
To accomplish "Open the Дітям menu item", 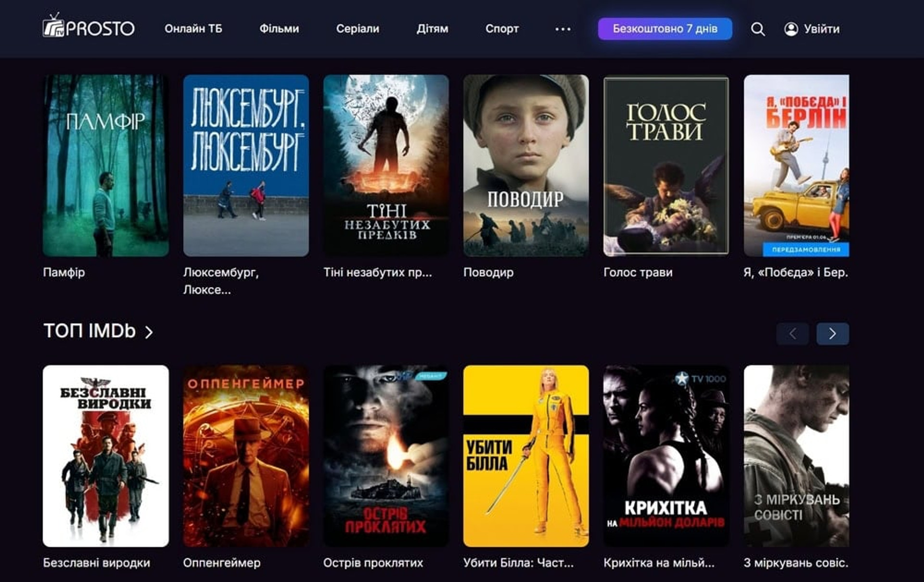I will coord(432,29).
